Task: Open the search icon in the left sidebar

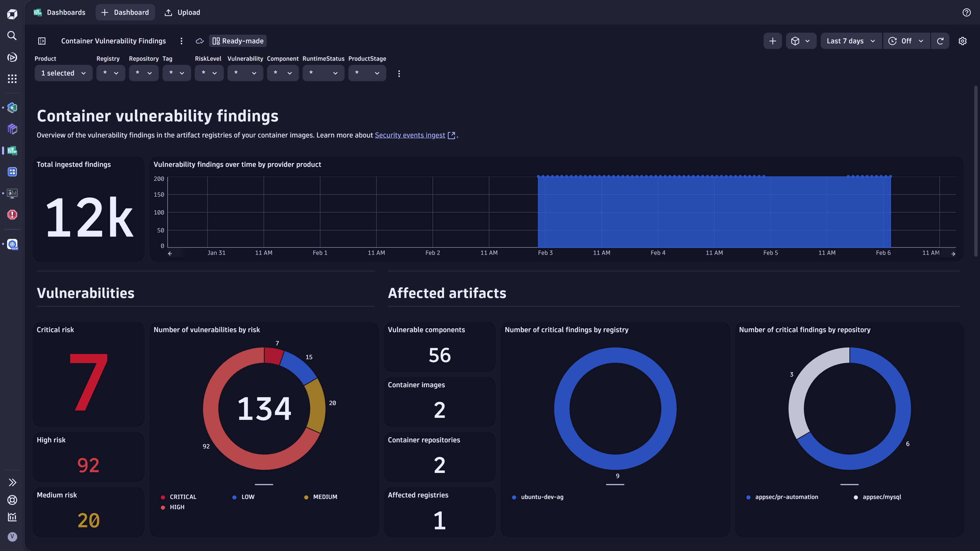Action: pos(12,35)
